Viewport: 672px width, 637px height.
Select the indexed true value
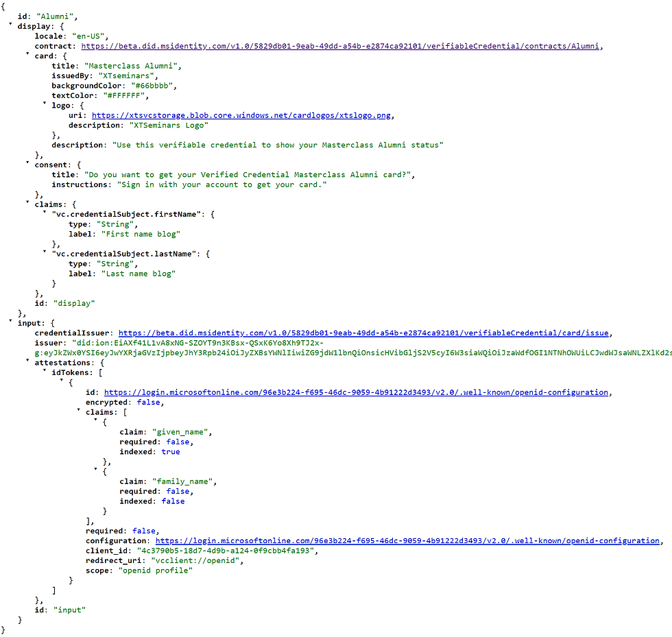tap(171, 452)
